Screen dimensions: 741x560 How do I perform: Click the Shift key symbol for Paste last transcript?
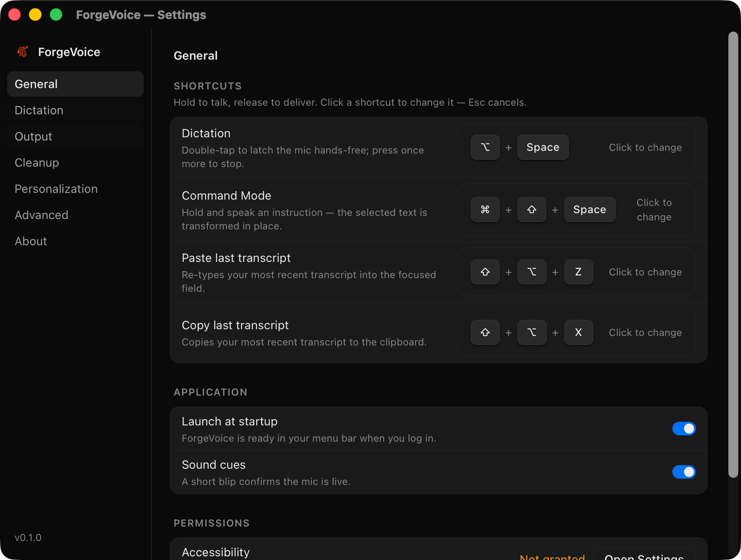pos(485,272)
